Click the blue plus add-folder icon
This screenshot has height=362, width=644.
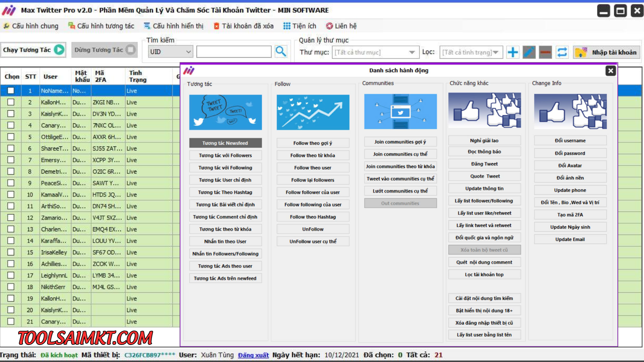pyautogui.click(x=513, y=52)
